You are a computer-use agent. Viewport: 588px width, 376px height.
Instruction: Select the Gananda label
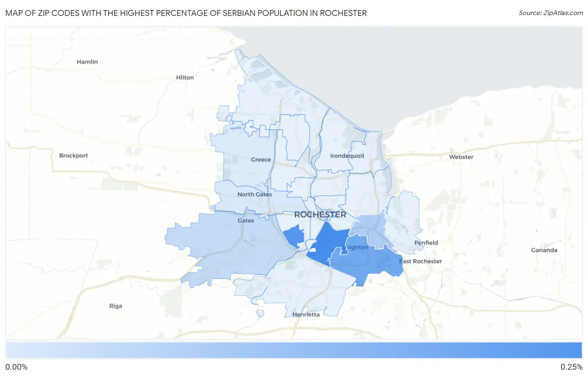click(x=544, y=251)
